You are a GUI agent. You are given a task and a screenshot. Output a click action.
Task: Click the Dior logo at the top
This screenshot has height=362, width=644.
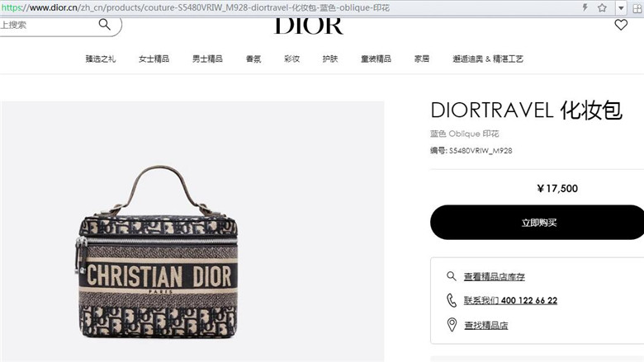309,26
